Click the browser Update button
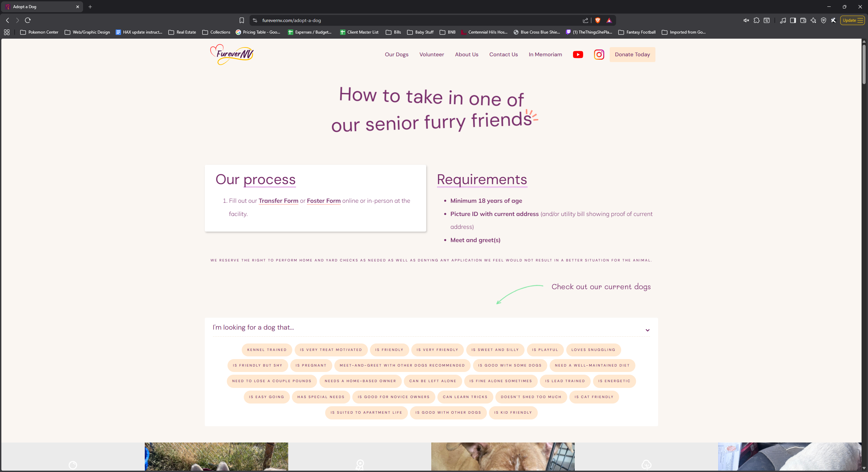 click(x=852, y=20)
